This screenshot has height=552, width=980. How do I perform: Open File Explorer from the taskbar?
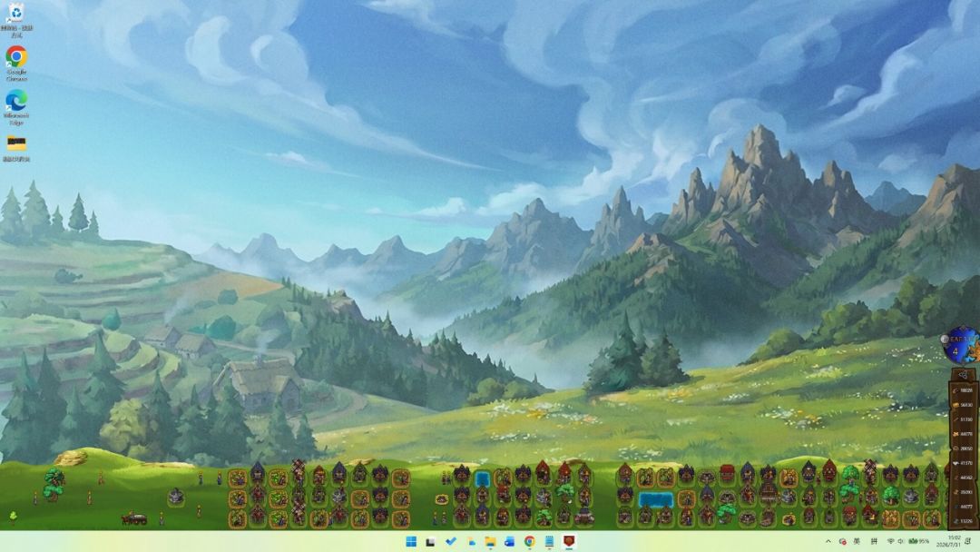490,541
